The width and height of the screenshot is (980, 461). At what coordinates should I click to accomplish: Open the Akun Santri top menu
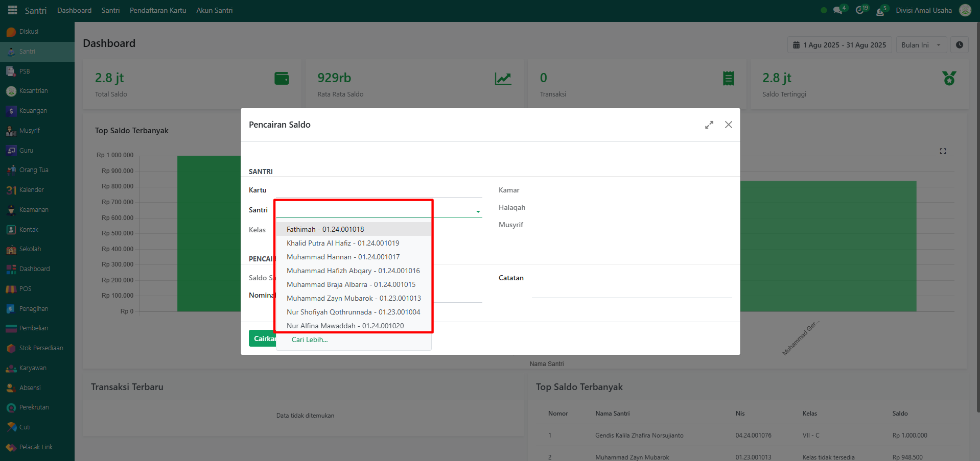click(214, 10)
